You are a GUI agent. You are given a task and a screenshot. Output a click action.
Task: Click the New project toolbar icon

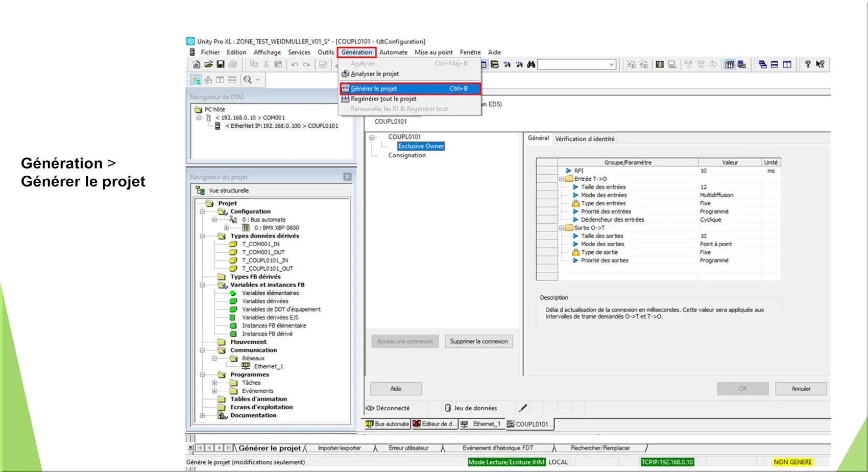click(x=196, y=64)
